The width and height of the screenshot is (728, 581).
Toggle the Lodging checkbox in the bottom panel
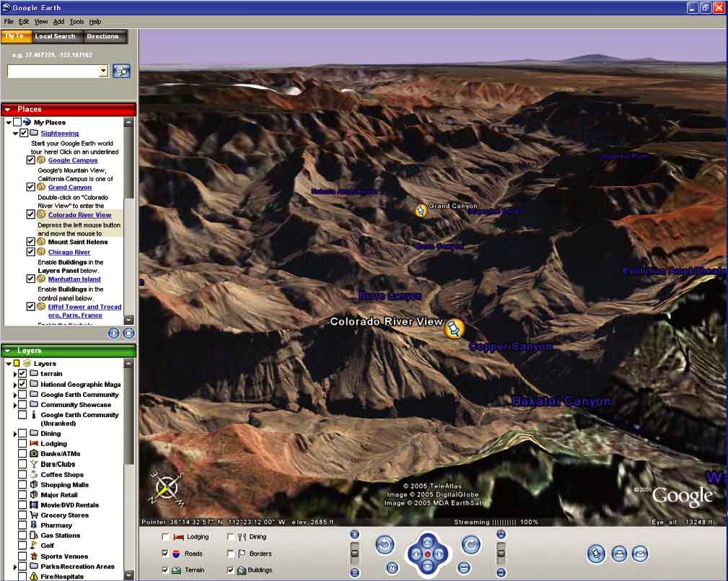coord(165,537)
